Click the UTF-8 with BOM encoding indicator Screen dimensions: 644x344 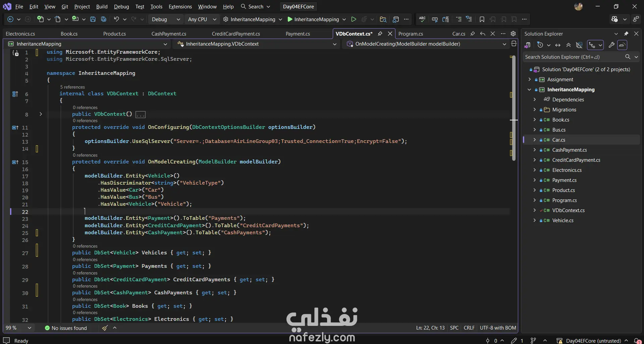pos(498,328)
